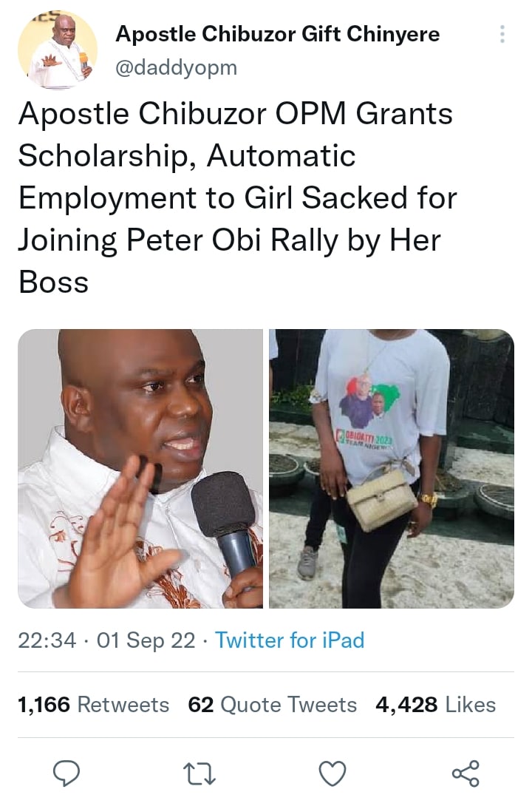The height and width of the screenshot is (809, 532).
Task: Open the three-dot more options menu
Action: point(502,34)
